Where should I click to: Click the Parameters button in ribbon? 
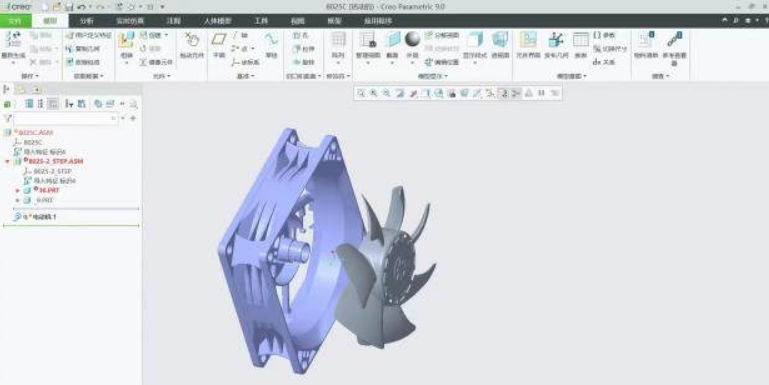(x=604, y=35)
